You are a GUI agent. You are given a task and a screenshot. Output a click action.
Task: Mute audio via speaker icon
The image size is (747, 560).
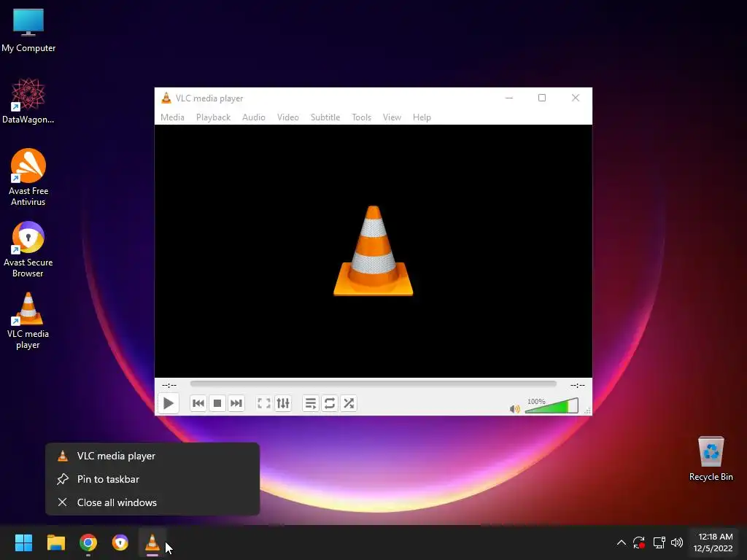514,409
